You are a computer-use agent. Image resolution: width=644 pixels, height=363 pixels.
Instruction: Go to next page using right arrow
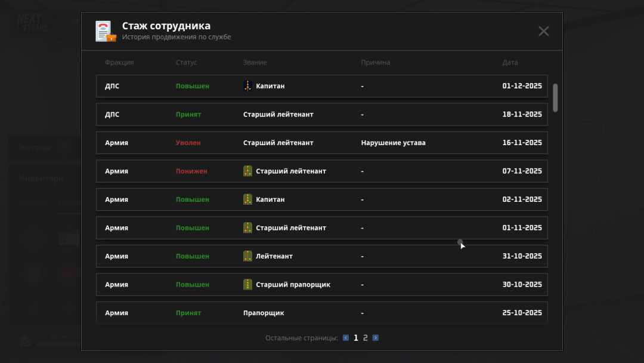pos(376,338)
